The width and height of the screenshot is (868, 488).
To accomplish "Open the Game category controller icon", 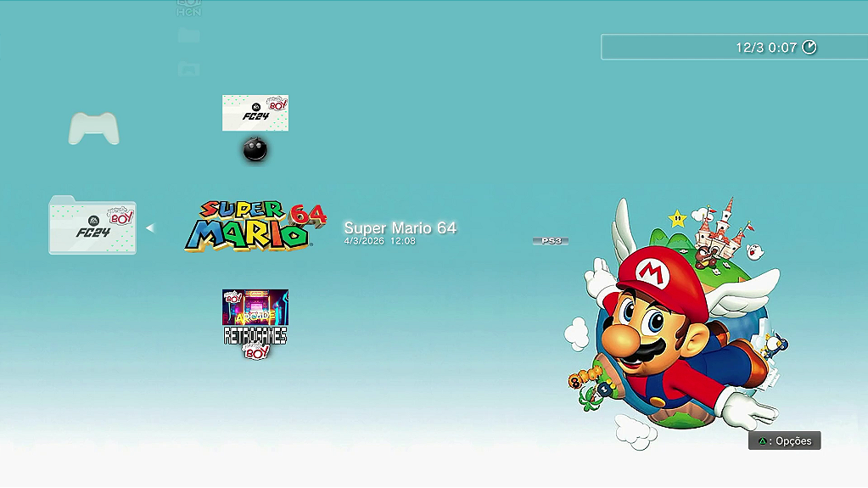I will click(93, 128).
